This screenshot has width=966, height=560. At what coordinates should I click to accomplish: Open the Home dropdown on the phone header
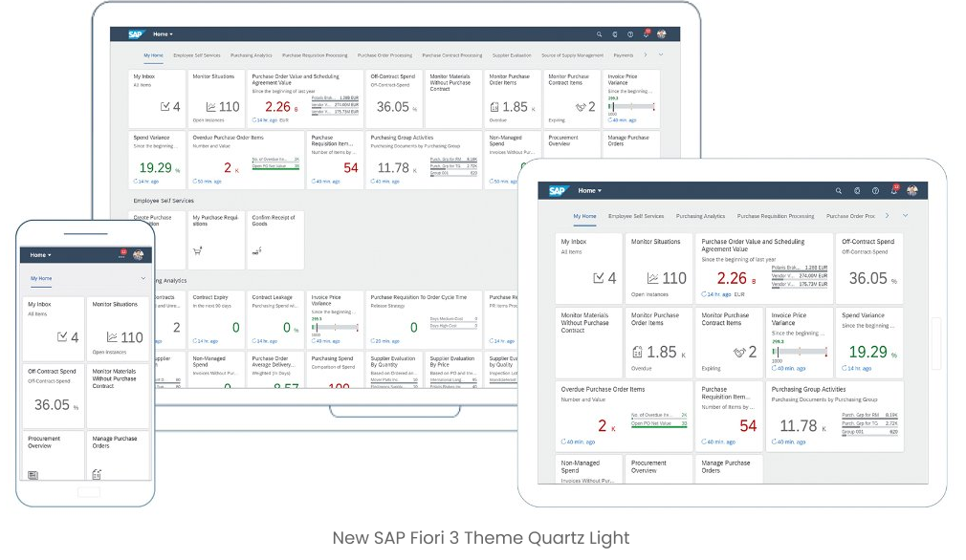click(x=41, y=255)
